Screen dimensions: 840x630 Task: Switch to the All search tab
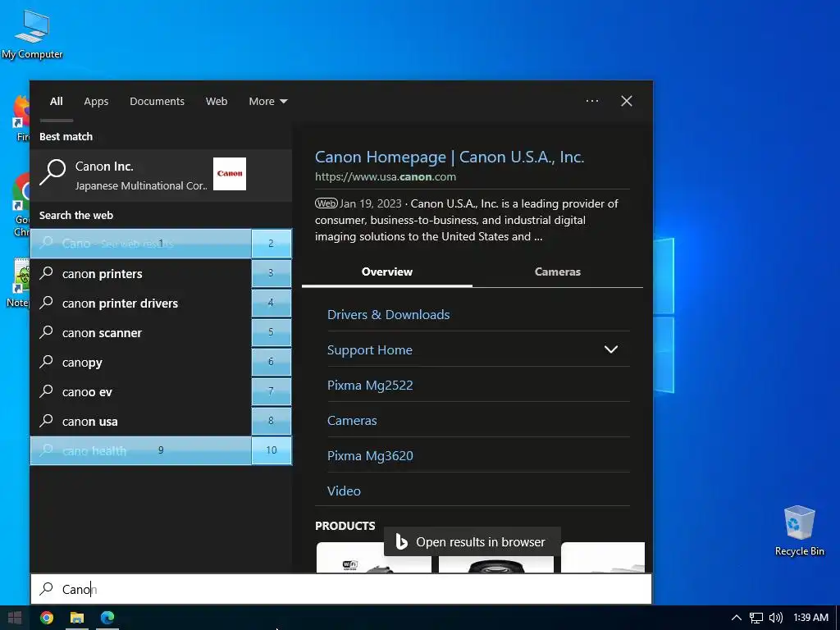click(x=57, y=101)
